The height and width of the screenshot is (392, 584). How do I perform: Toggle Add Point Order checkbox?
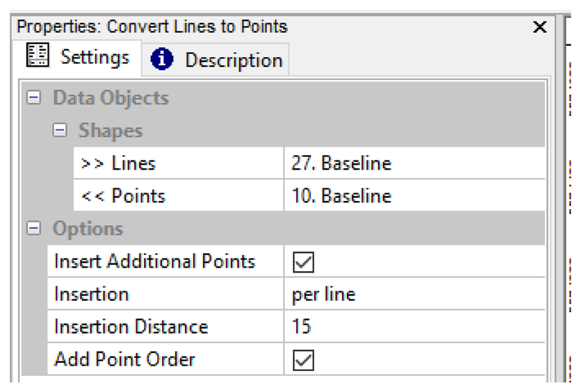[x=304, y=360]
